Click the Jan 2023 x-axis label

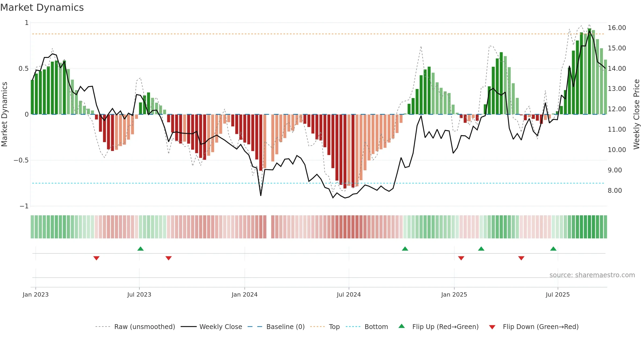click(36, 294)
